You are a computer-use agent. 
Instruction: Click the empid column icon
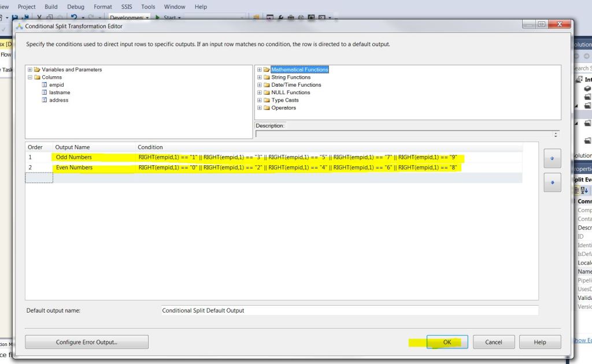click(x=44, y=85)
